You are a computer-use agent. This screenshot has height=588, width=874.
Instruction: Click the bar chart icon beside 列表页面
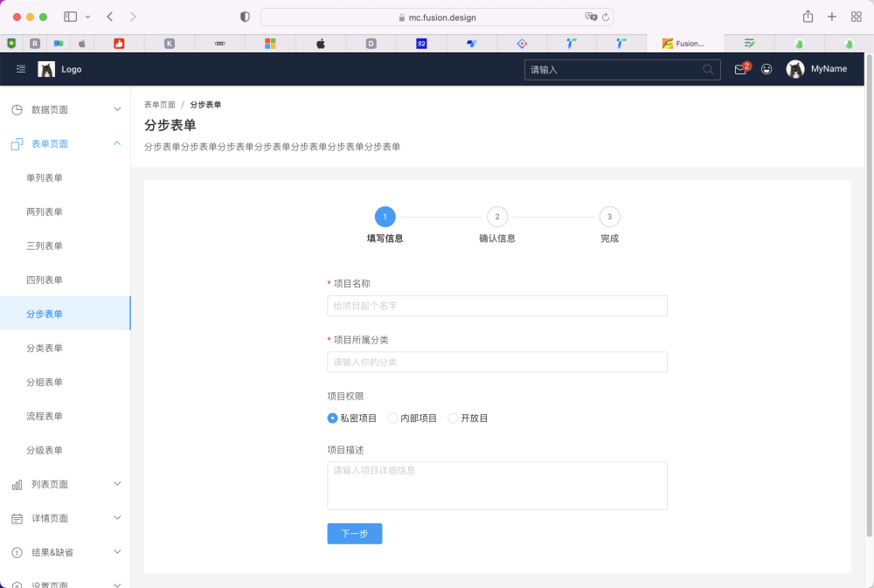point(16,483)
